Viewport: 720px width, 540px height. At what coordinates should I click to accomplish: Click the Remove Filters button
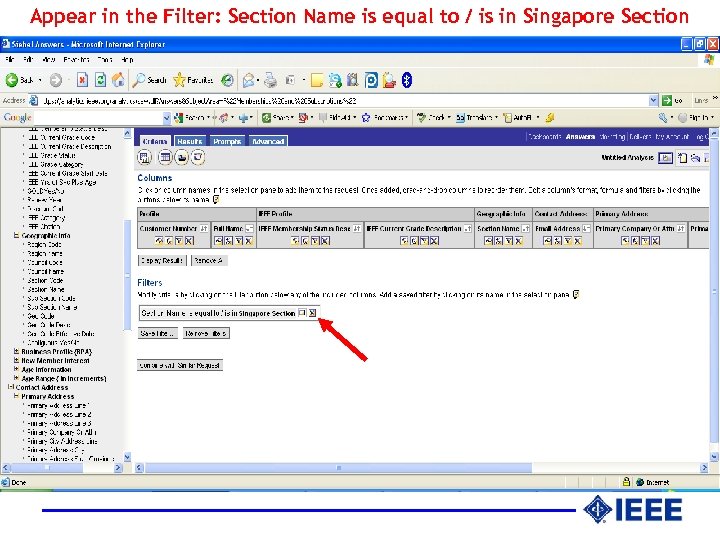pos(206,333)
